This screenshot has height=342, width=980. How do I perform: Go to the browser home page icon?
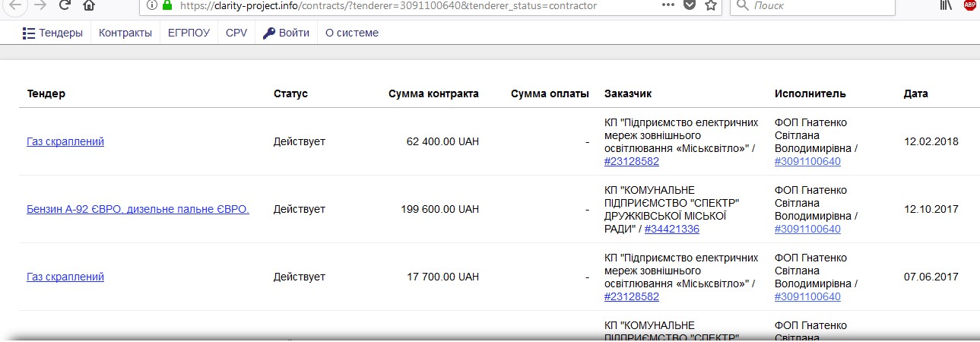tap(89, 5)
